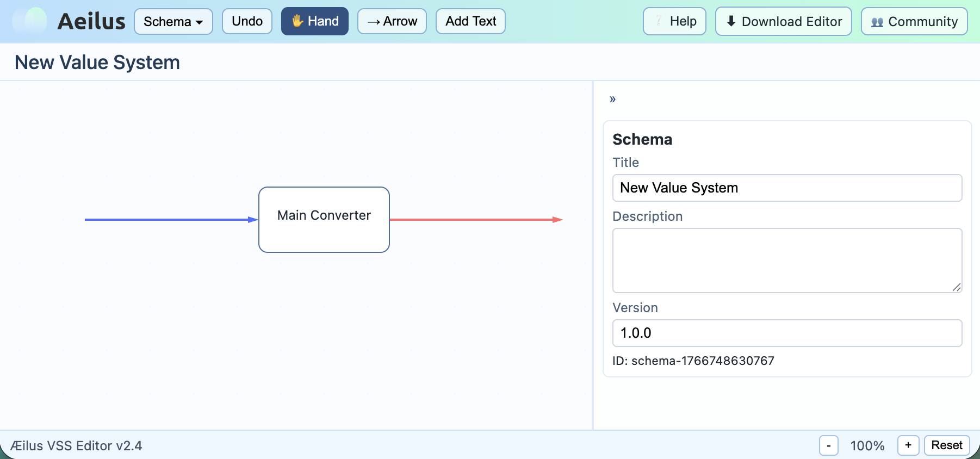Click Download Editor button

(x=783, y=21)
